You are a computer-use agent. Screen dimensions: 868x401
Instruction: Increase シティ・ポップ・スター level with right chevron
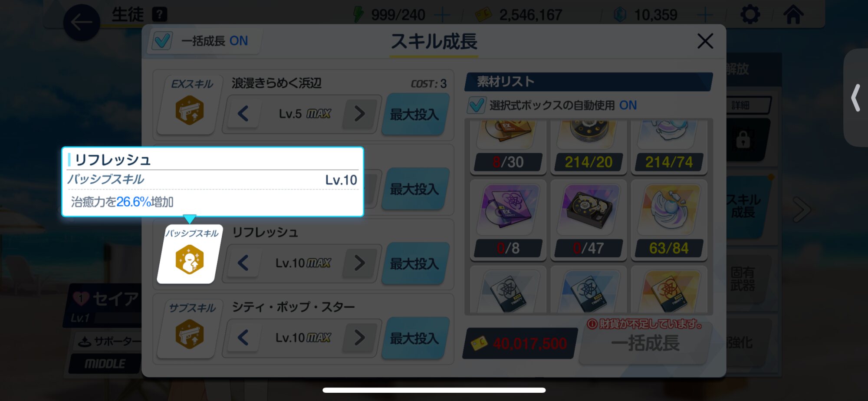(x=359, y=338)
